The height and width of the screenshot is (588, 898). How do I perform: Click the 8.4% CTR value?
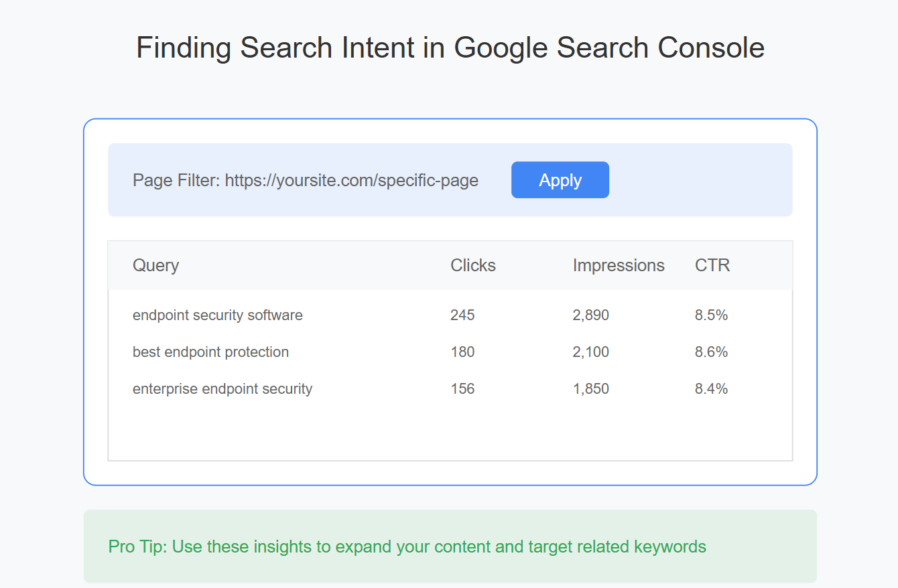point(711,388)
